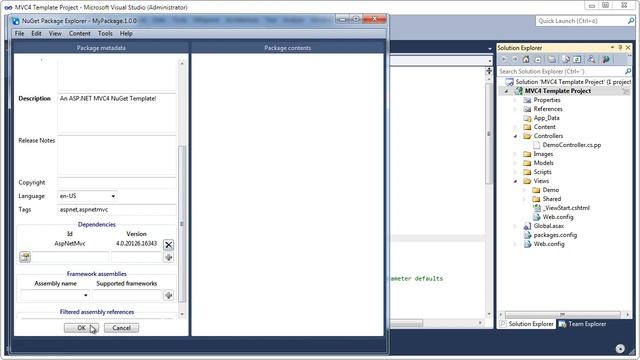Click in the Release Notes field
The width and height of the screenshot is (640, 360).
coord(117,156)
